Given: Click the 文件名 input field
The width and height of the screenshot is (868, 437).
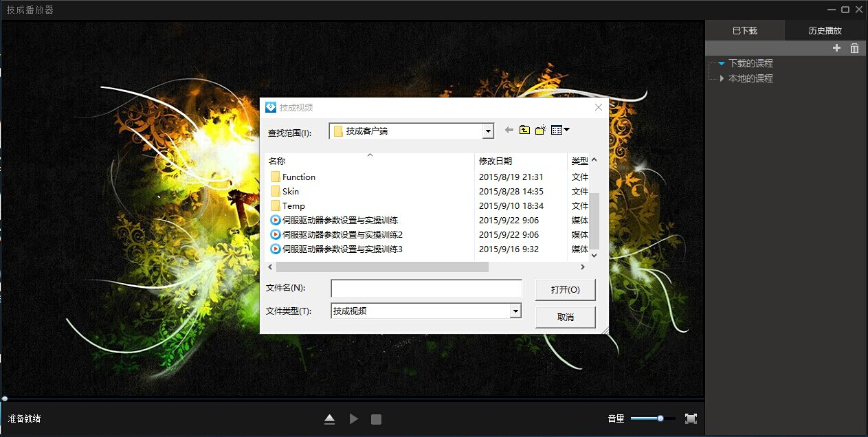Looking at the screenshot, I should pos(426,289).
